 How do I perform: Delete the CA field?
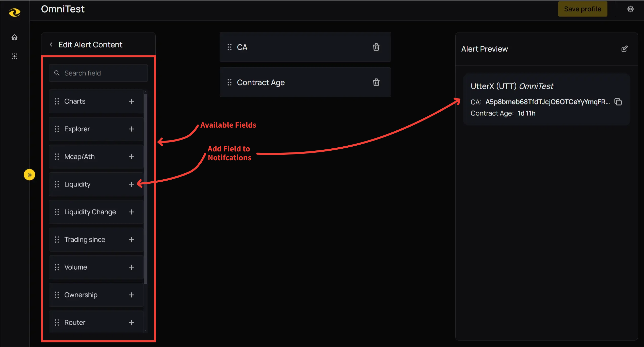[376, 47]
